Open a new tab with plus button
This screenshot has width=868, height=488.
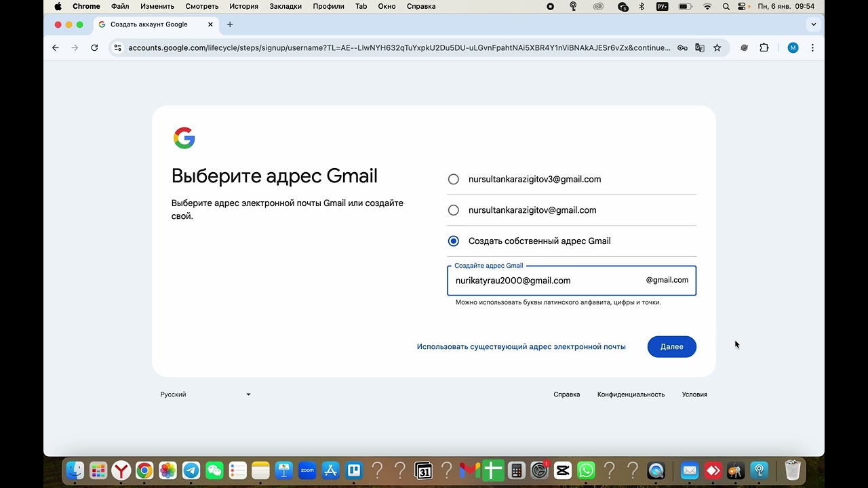click(230, 24)
